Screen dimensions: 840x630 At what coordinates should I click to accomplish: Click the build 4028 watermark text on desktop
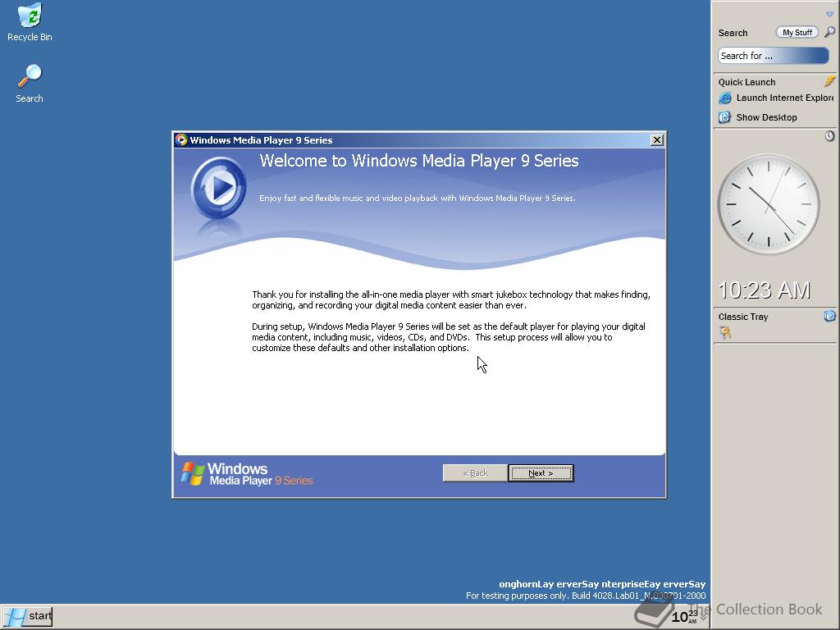point(586,596)
